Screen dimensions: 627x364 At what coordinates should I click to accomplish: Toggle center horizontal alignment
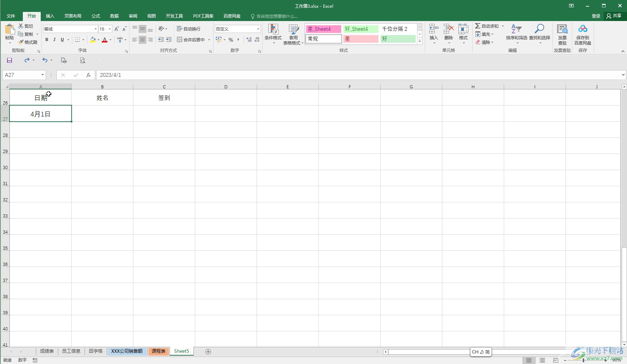[142, 40]
